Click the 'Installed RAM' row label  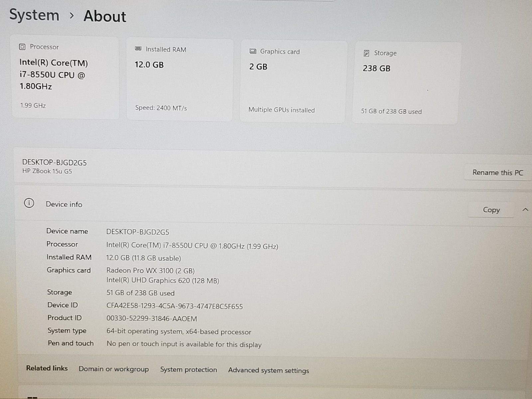pyautogui.click(x=69, y=257)
